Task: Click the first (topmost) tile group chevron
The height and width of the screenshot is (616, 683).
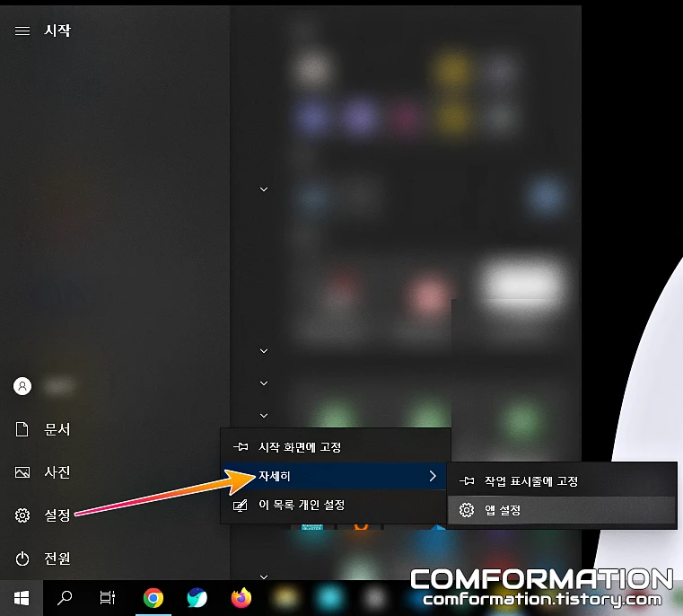Action: 264,189
